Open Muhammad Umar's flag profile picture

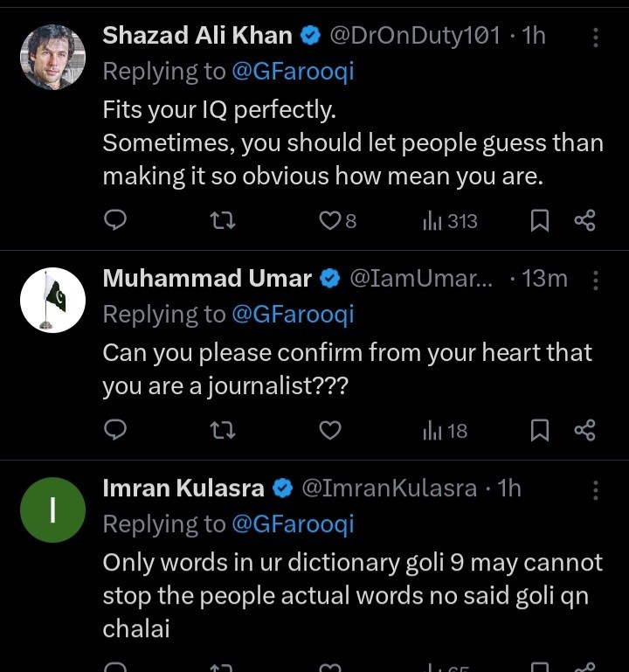[x=52, y=300]
